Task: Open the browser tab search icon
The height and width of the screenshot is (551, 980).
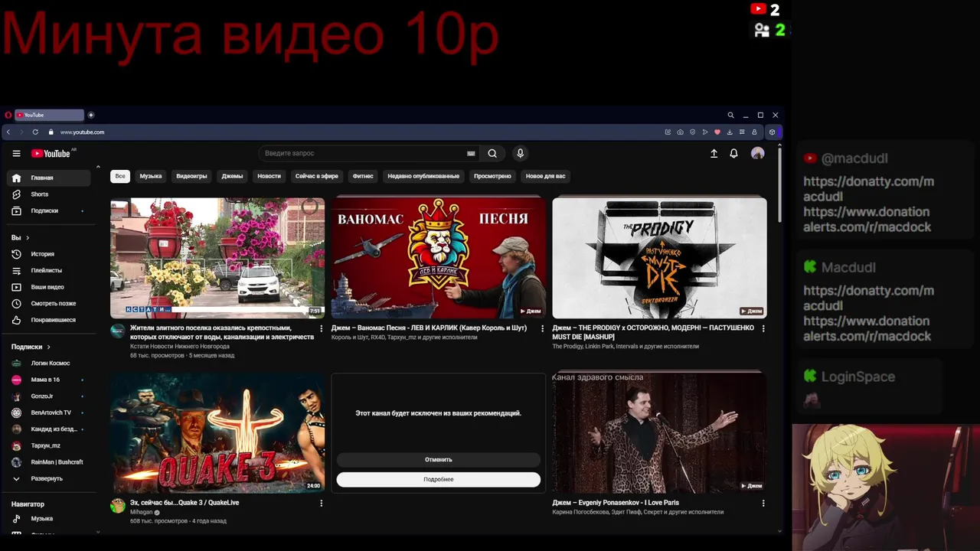Action: click(730, 115)
